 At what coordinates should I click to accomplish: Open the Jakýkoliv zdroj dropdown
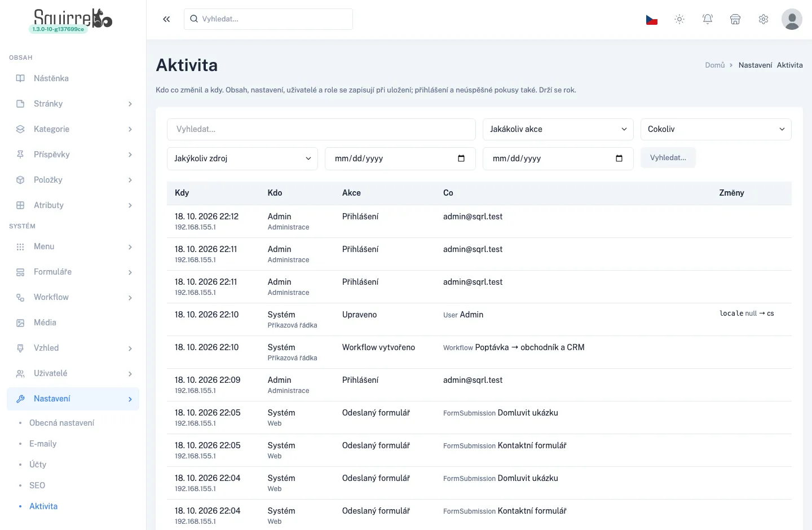(242, 158)
